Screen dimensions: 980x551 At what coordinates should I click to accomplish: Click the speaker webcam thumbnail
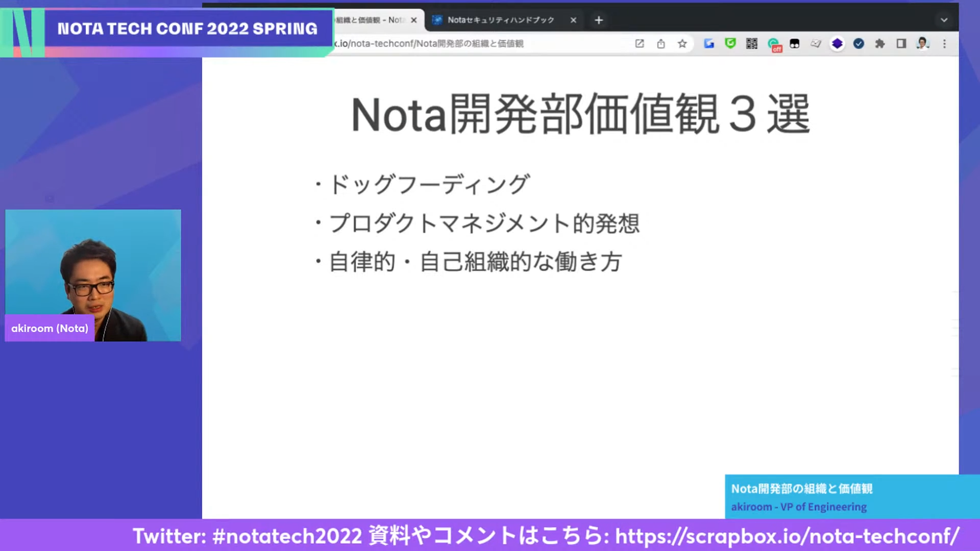coord(93,275)
